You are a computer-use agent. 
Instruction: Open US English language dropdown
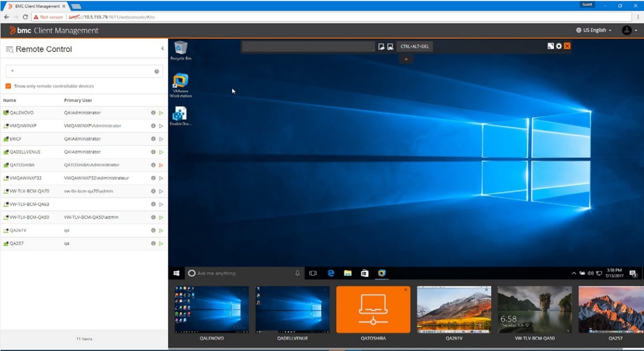click(594, 31)
